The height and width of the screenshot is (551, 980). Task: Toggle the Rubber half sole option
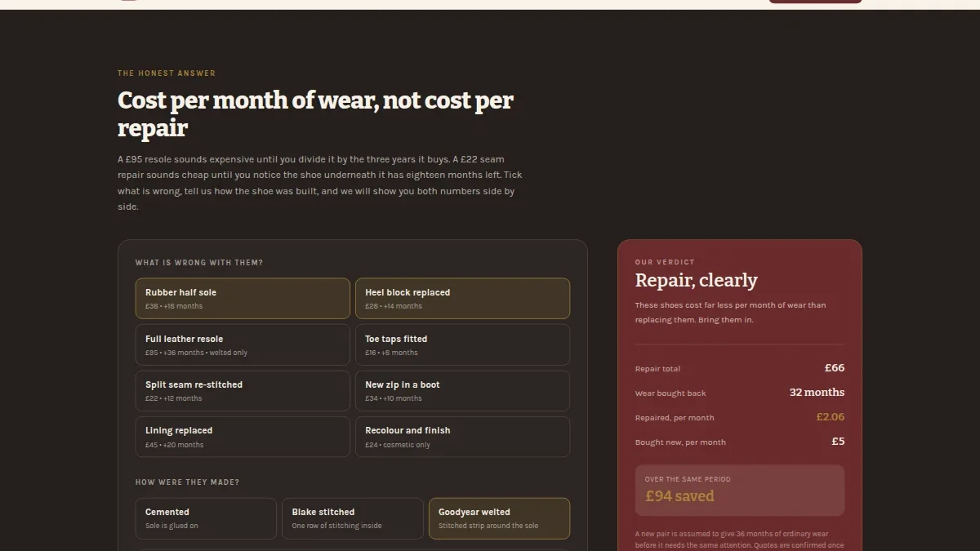coord(243,299)
